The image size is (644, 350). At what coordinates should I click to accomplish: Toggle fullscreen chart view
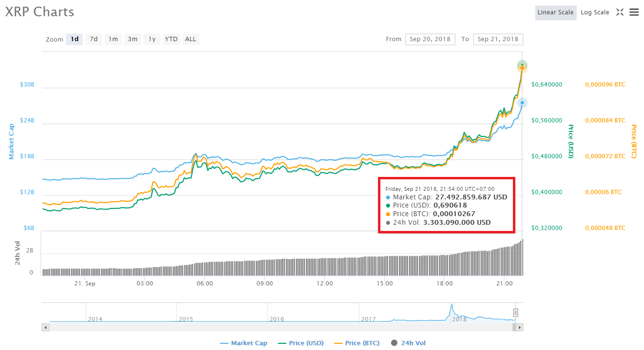(620, 12)
